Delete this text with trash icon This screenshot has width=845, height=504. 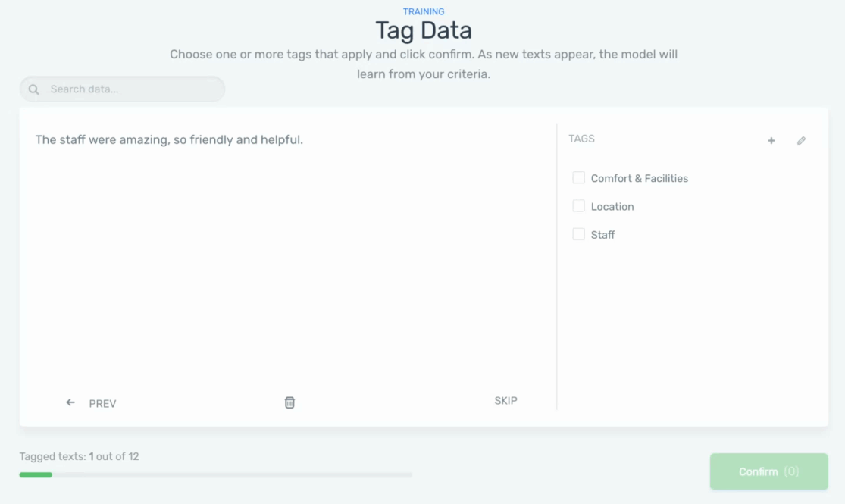pyautogui.click(x=289, y=402)
